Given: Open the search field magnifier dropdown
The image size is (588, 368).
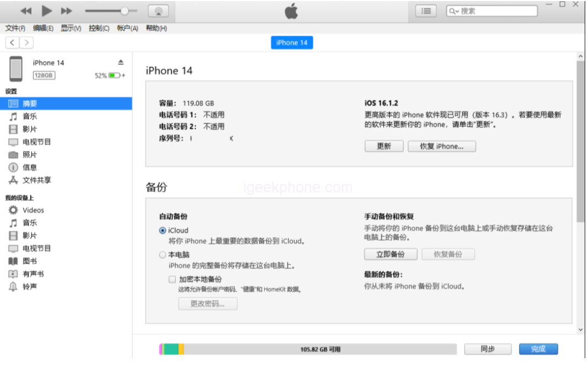Looking at the screenshot, I should point(454,11).
